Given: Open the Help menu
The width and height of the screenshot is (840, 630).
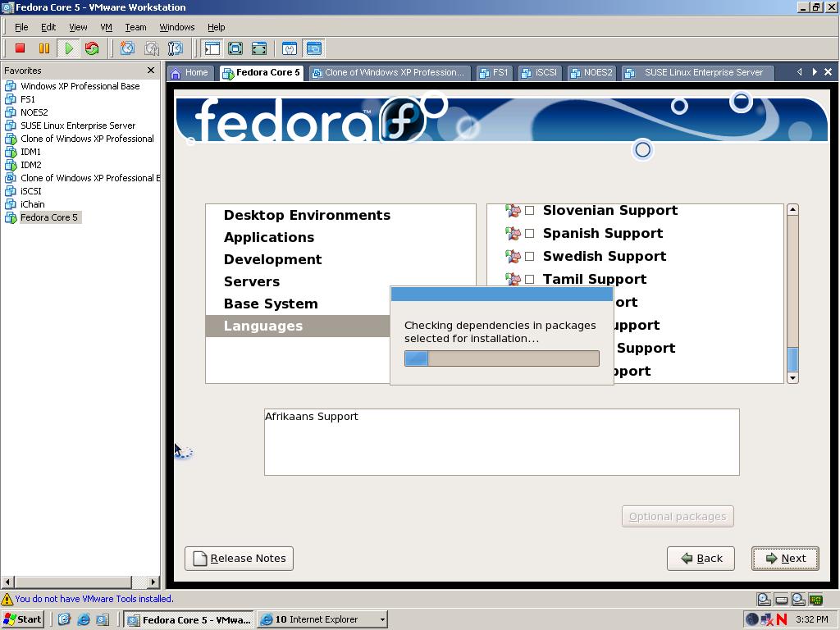Looking at the screenshot, I should pos(217,27).
